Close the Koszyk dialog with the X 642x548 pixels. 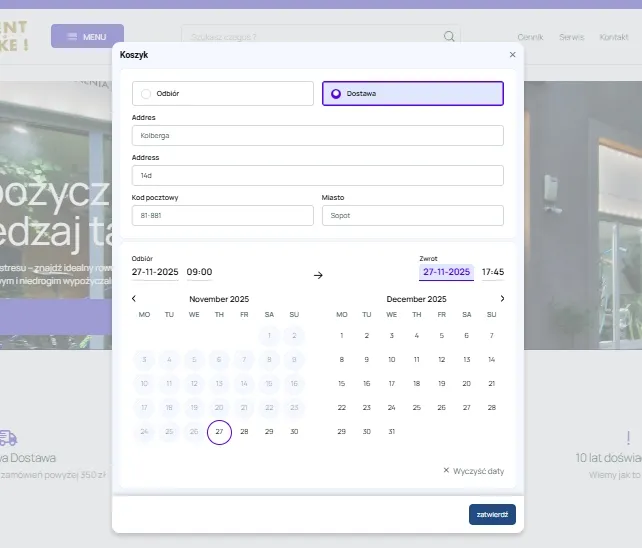coord(513,55)
